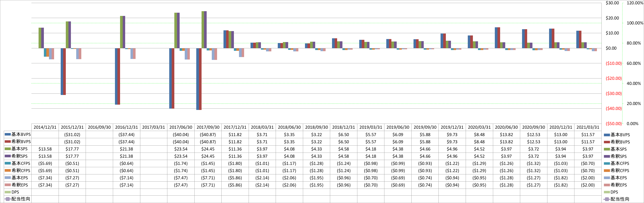Click the 60.00% secondary axis label

634,63
